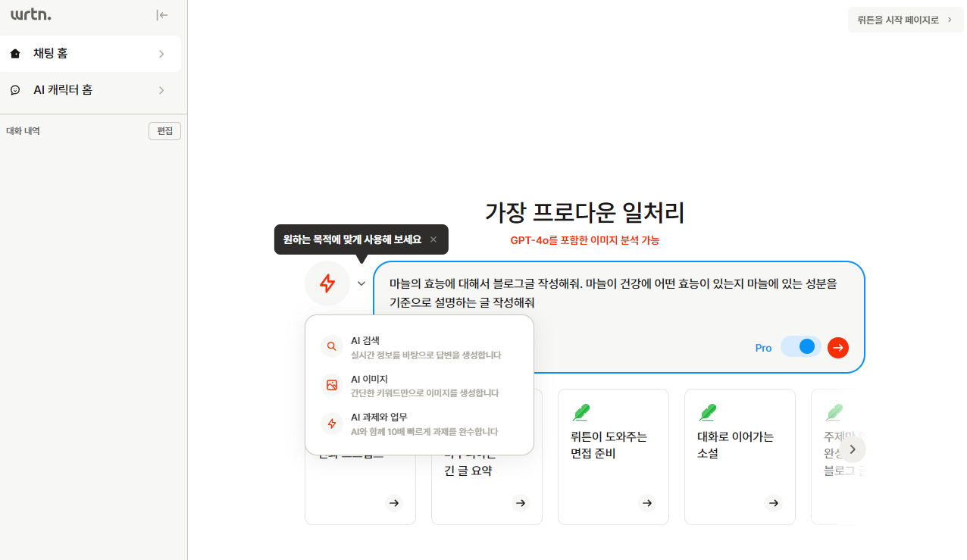The image size is (967, 560).
Task: Click the AI 캐릭터 홈 chat bubble icon
Action: (x=15, y=90)
